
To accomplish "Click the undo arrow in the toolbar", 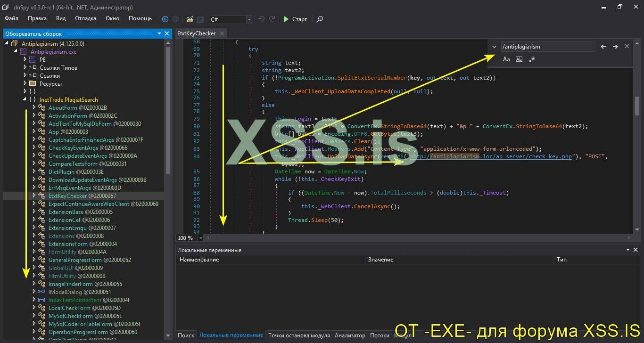I will pos(262,19).
